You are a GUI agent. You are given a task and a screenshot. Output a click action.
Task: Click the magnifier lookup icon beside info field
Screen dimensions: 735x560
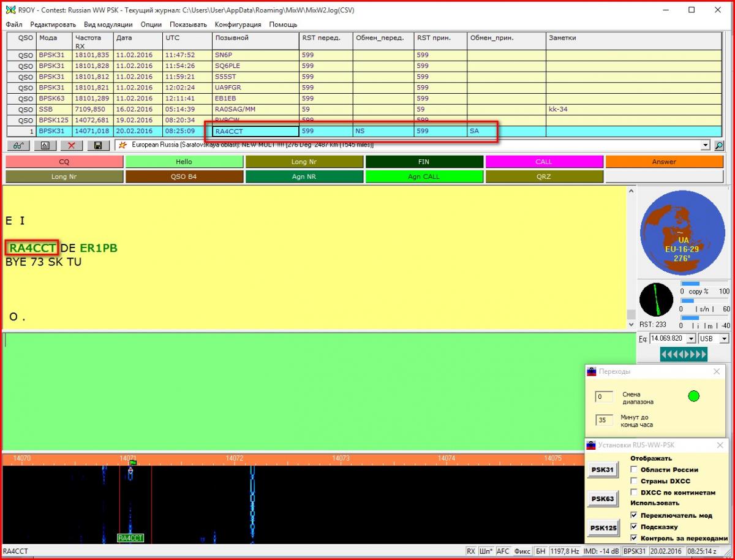718,145
